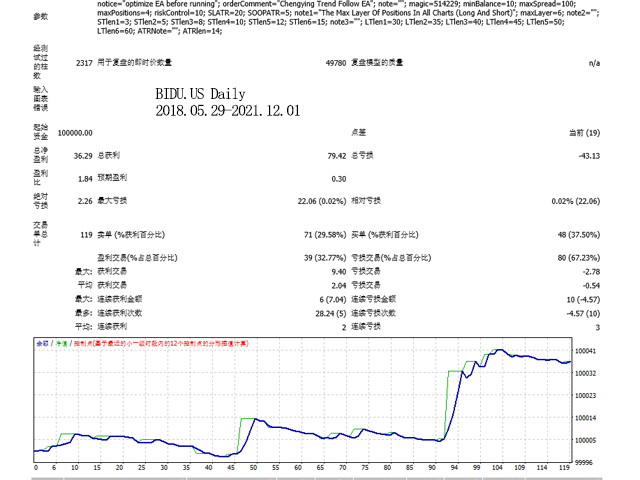
Task: Click the '点差' spread label
Action: pos(358,133)
